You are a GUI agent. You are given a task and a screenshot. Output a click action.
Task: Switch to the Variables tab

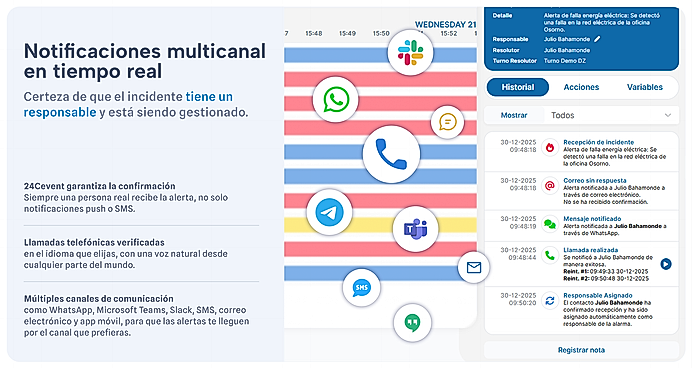[x=645, y=87]
